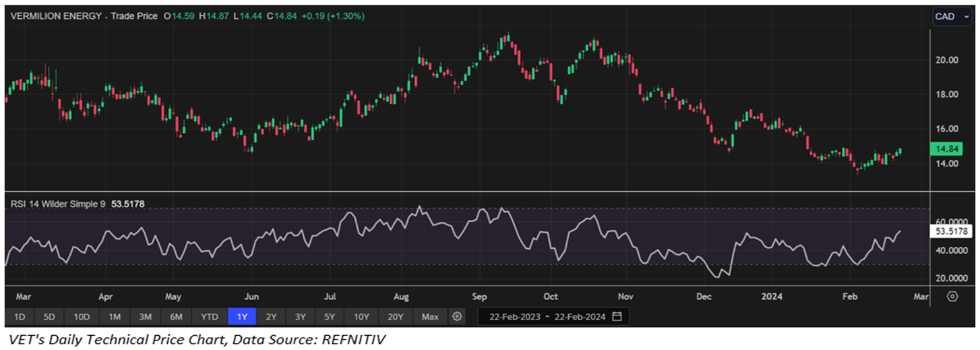Click the Aug label on time axis
Viewport: 980px width, 350px height.
click(402, 296)
